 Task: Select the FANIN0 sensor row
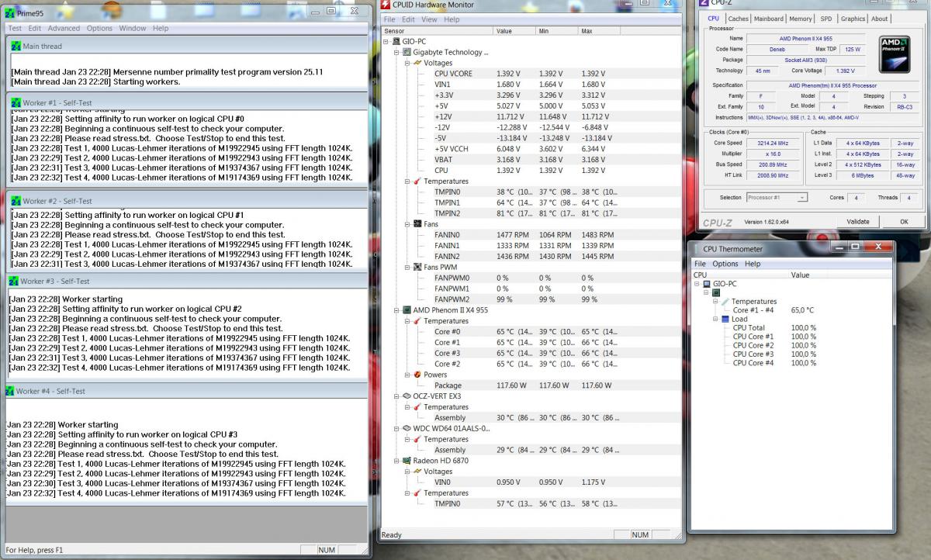[531, 235]
